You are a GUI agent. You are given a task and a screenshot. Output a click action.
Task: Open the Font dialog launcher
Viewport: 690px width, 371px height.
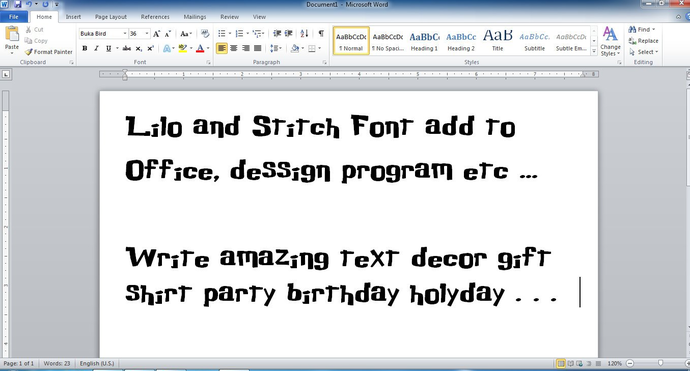click(x=208, y=63)
